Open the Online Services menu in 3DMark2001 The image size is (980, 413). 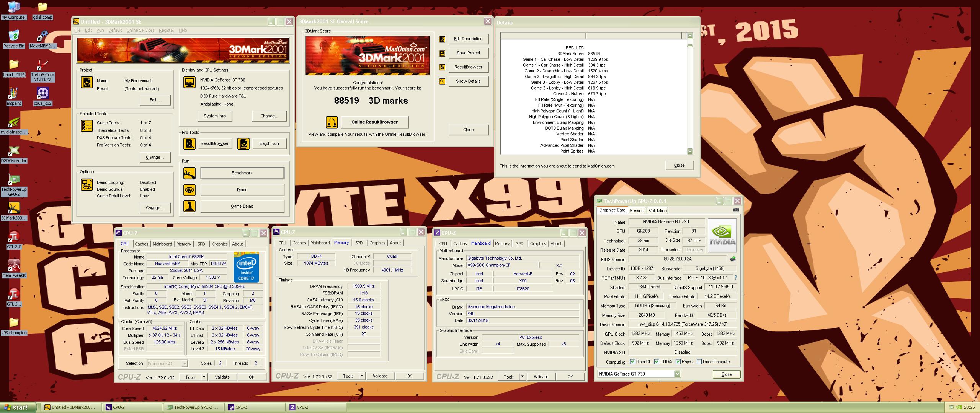[140, 30]
